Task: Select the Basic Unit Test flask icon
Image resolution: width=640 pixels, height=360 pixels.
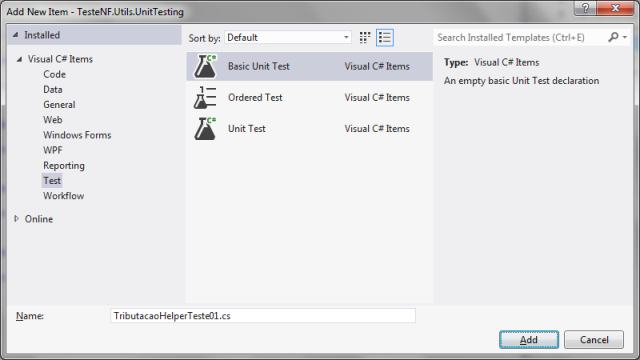Action: click(x=205, y=66)
